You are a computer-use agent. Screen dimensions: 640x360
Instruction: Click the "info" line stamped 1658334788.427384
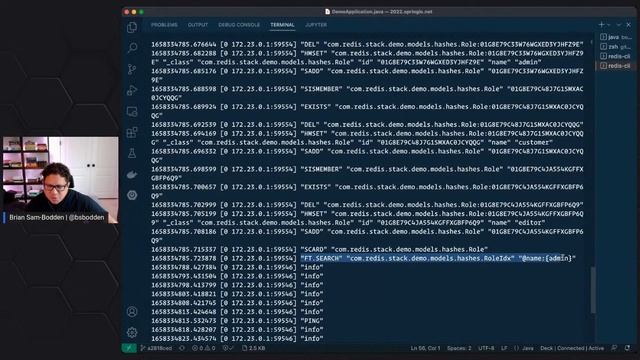pyautogui.click(x=237, y=267)
